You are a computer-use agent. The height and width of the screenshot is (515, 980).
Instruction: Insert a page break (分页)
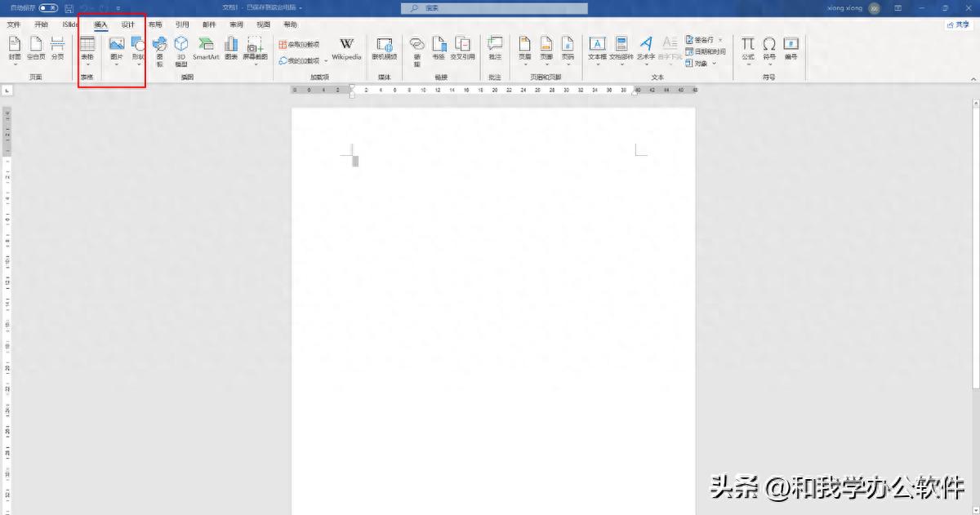click(x=57, y=48)
